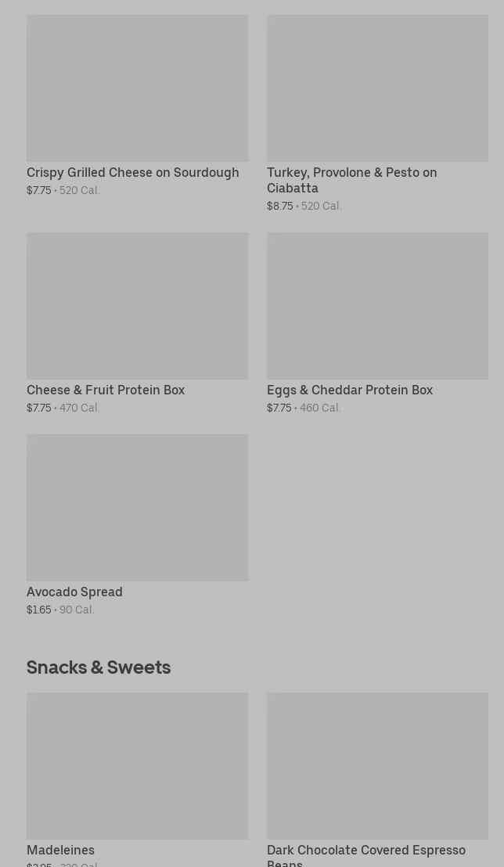Open the Cheese & Fruit Protein Box title link
The height and width of the screenshot is (867, 504).
click(106, 390)
